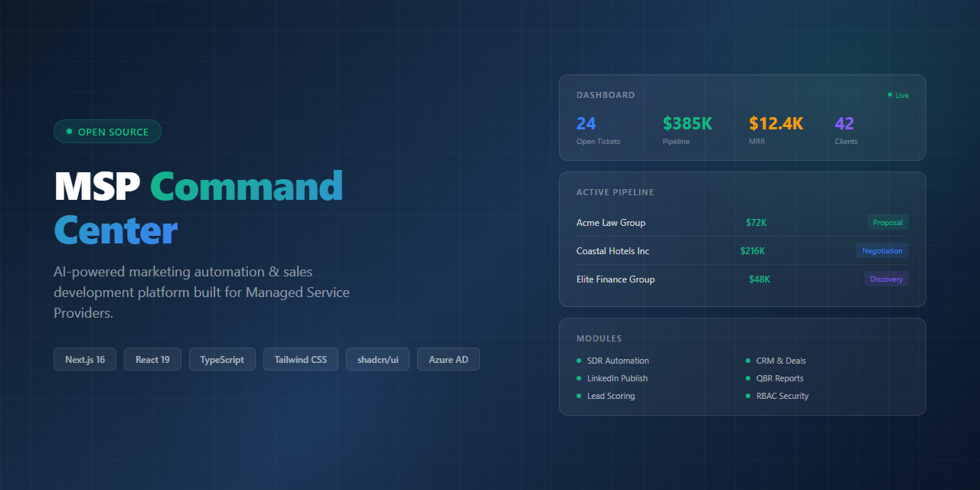Screen dimensions: 980x490
Task: Click the $72K deal value
Action: pos(756,223)
